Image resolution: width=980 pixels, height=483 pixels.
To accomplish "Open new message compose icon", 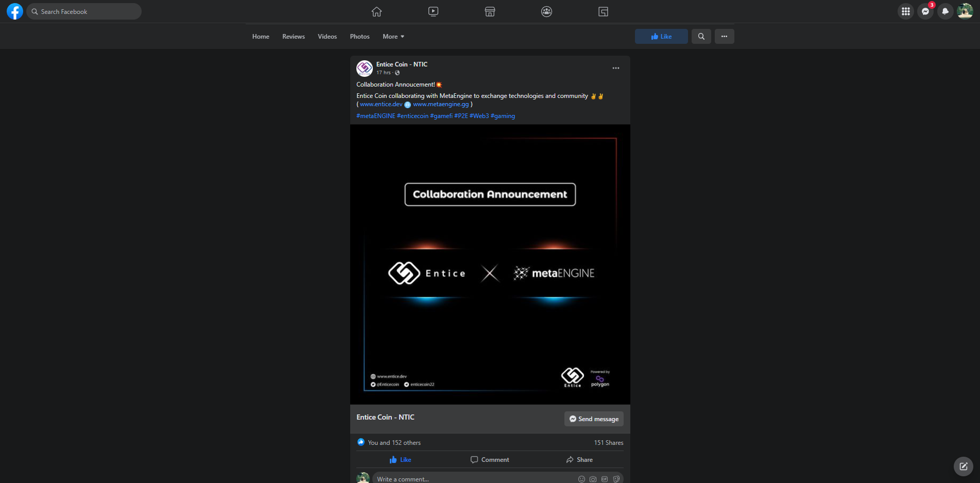I will tap(964, 467).
